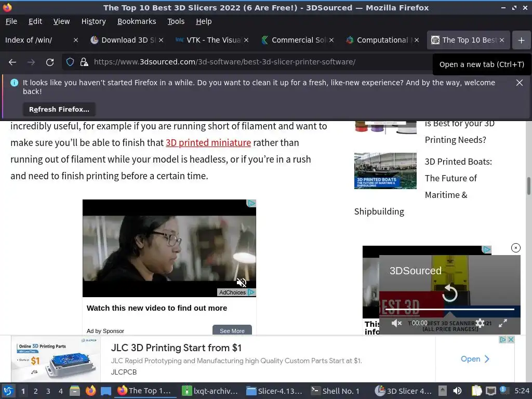The image size is (532, 399).
Task: Click the ad info icon atop video ad
Action: click(x=251, y=203)
